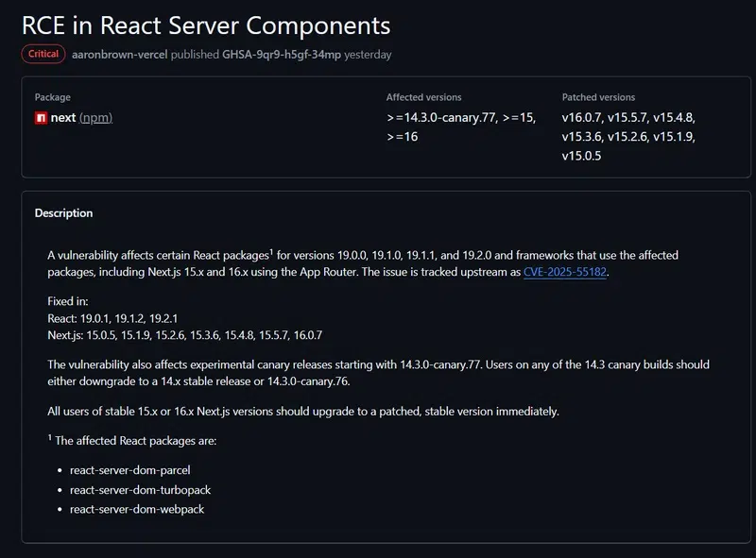This screenshot has width=756, height=558.
Task: Click the 'Fixed in:' line in description
Action: tap(67, 301)
